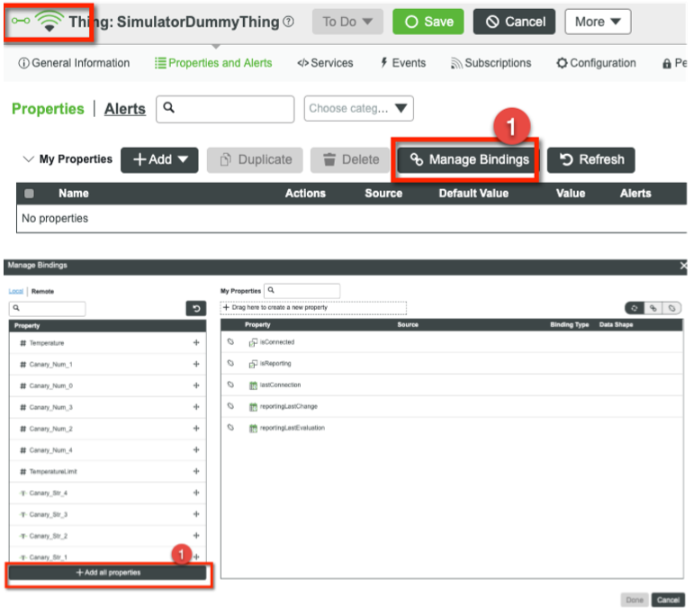This screenshot has height=616, width=694.
Task: Click the unbound icon for reportingLastChange
Action: coord(230,406)
